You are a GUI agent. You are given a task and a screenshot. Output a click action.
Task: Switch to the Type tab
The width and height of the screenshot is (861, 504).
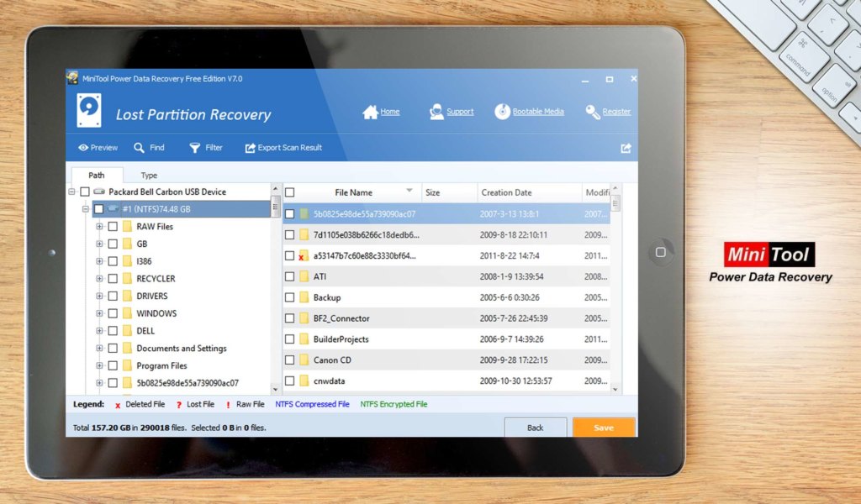tap(148, 175)
